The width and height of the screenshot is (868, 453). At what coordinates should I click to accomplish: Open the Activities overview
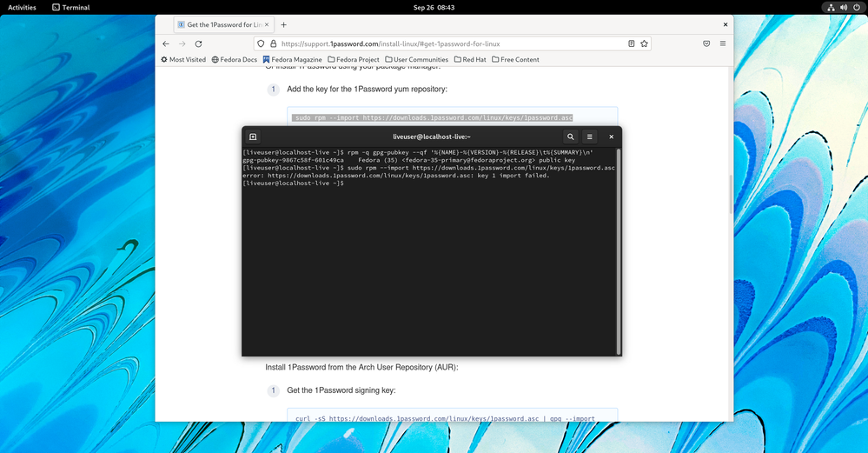coord(22,7)
